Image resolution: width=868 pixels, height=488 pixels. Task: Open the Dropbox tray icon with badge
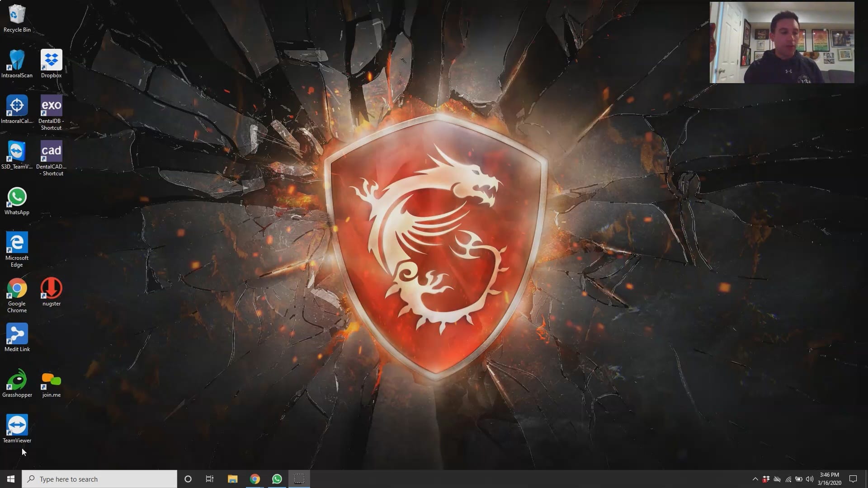tap(766, 479)
